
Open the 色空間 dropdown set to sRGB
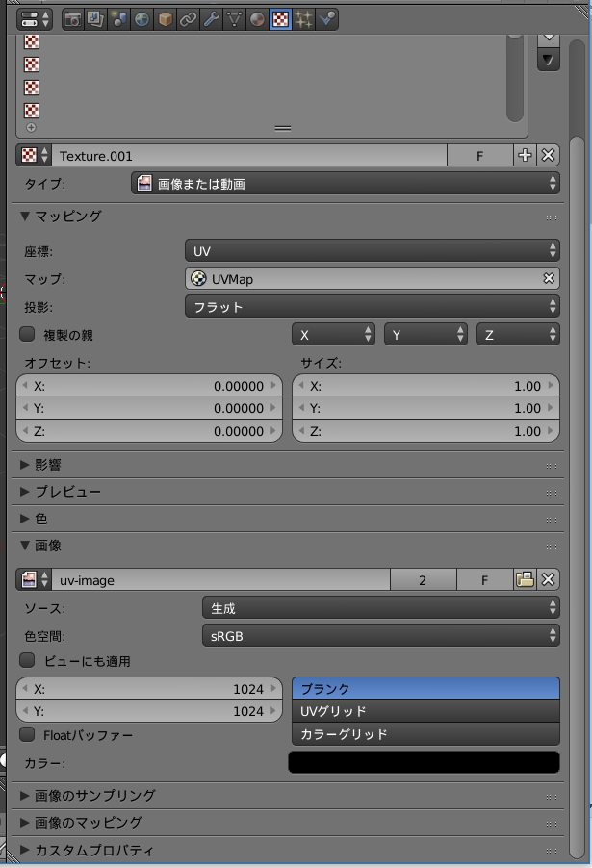[381, 635]
